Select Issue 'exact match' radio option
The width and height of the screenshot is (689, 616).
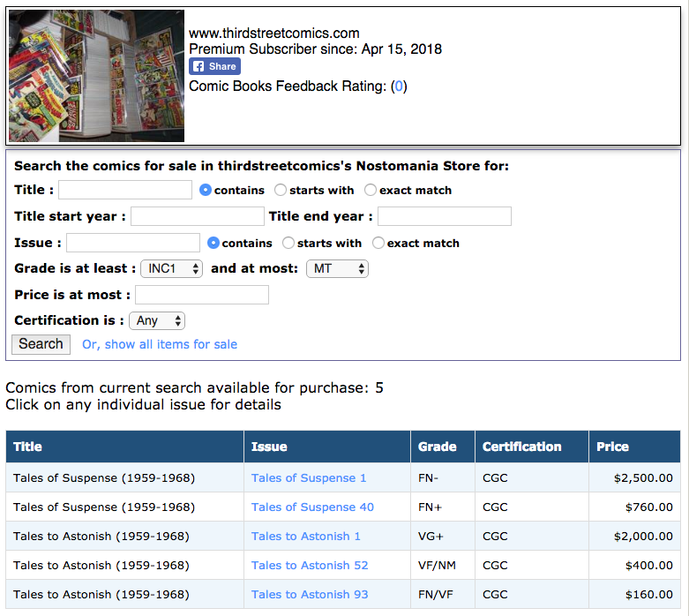(x=378, y=243)
